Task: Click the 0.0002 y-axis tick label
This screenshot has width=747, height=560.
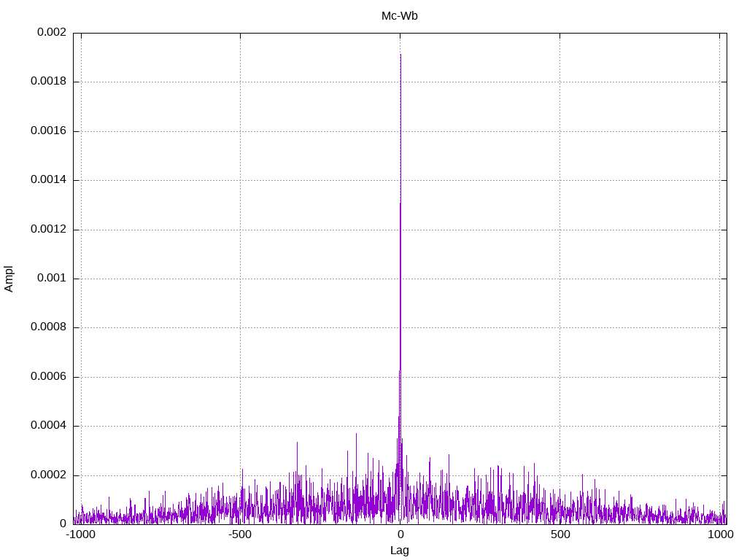Action: click(x=48, y=475)
